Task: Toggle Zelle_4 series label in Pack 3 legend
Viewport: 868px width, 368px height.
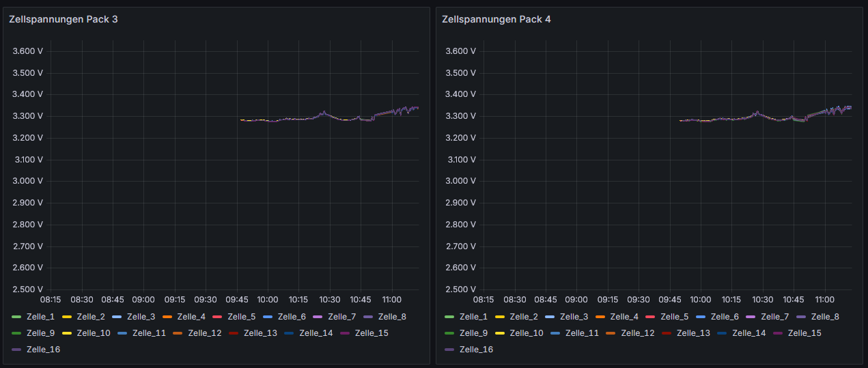Action: click(191, 317)
